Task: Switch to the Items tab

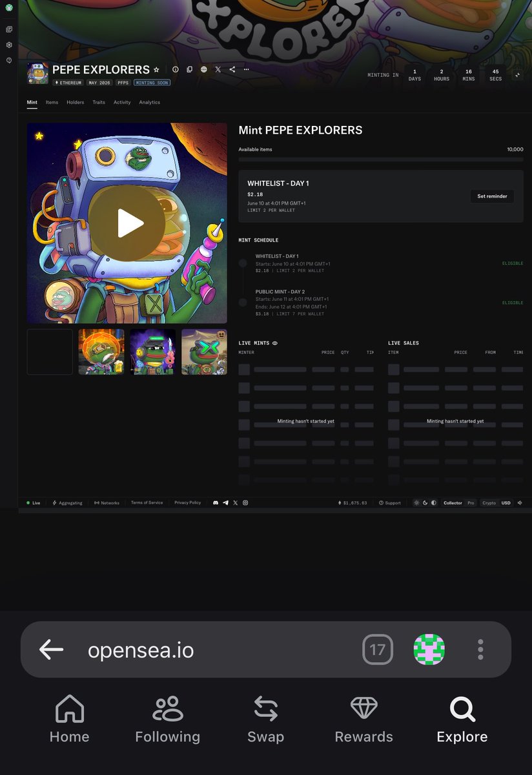Action: click(x=52, y=102)
